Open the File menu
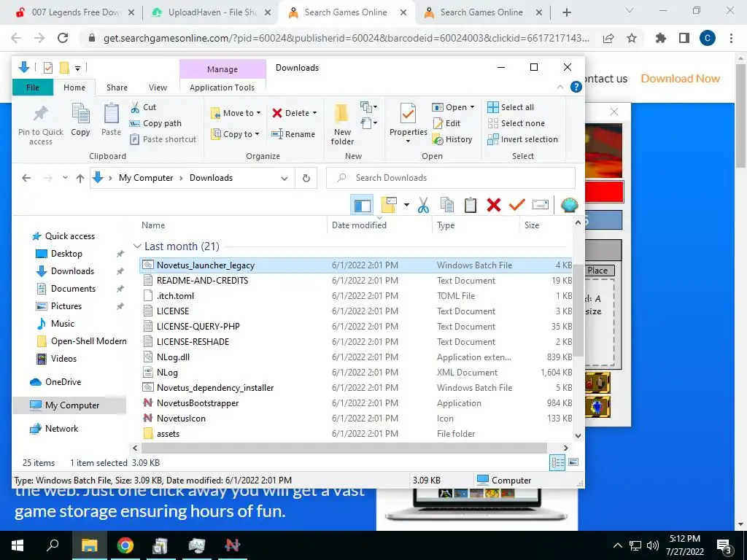Image resolution: width=747 pixels, height=560 pixels. 33,87
